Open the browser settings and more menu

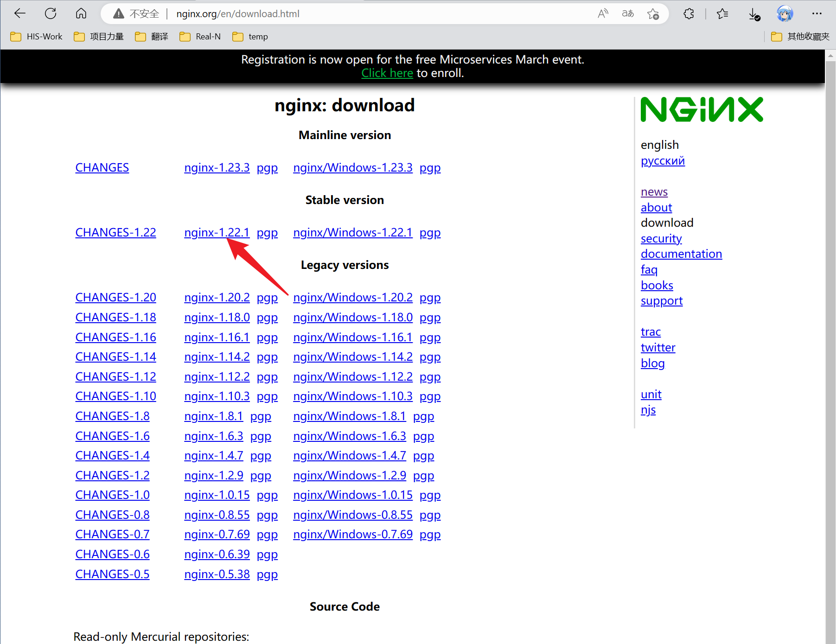click(x=817, y=14)
